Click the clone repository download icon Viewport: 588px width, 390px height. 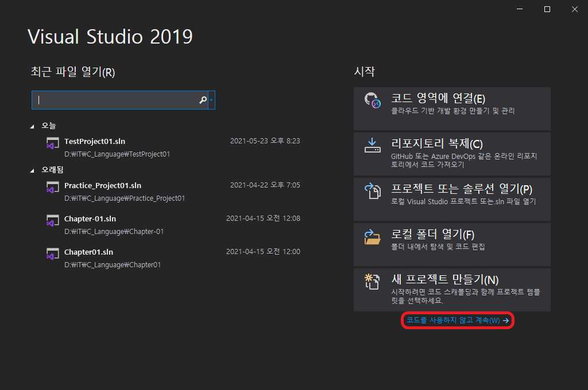[372, 145]
